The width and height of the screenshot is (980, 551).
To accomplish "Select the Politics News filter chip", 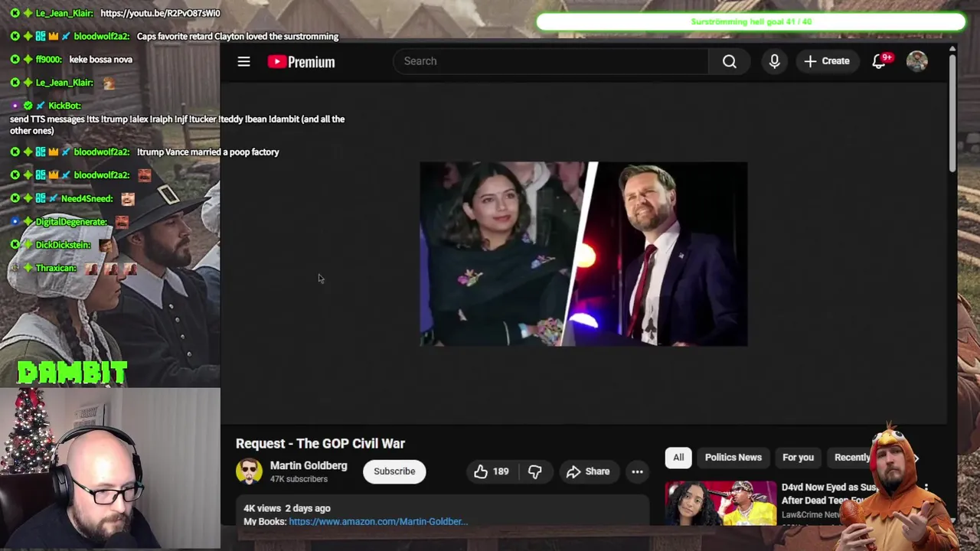I will point(733,458).
